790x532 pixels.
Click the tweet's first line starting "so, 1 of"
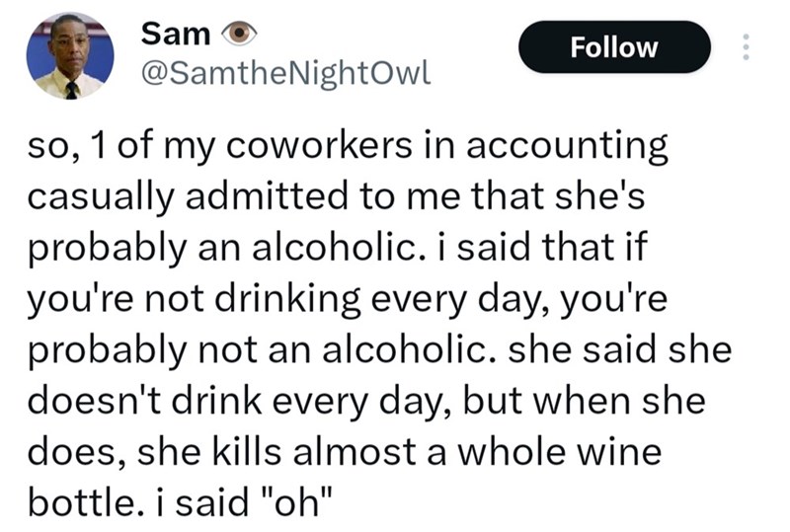tap(346, 146)
